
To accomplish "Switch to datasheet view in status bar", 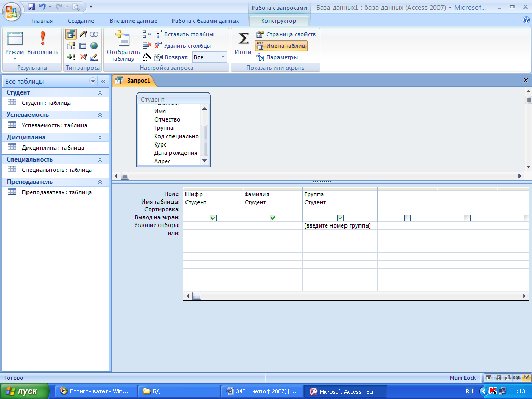I will [x=488, y=378].
